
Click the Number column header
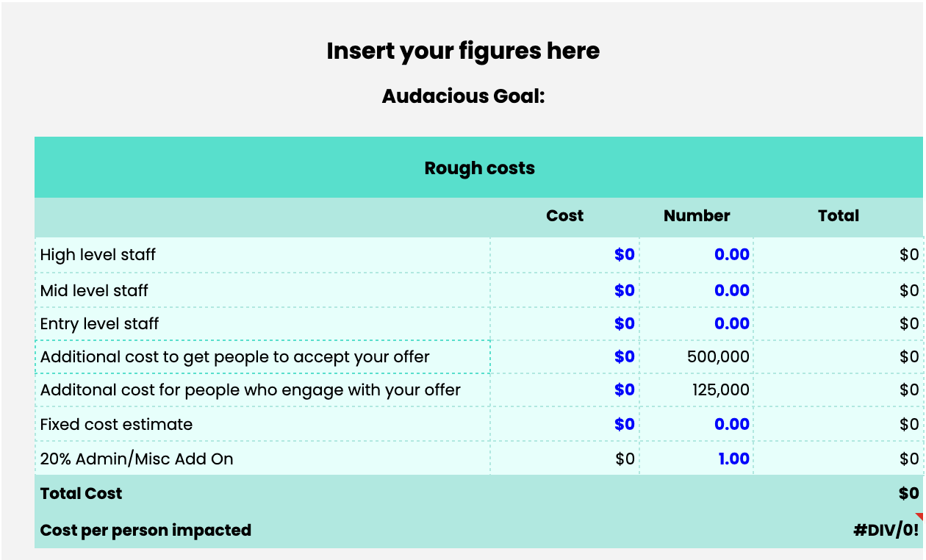[697, 216]
